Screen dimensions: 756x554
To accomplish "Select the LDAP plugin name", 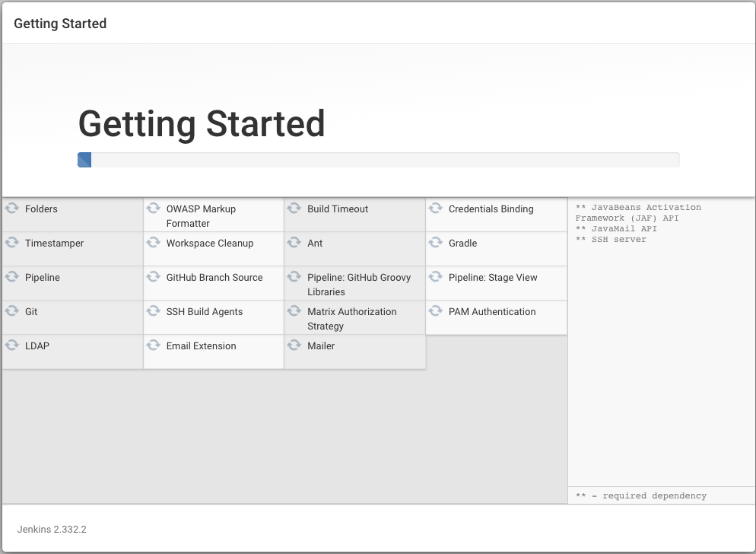I will (37, 346).
